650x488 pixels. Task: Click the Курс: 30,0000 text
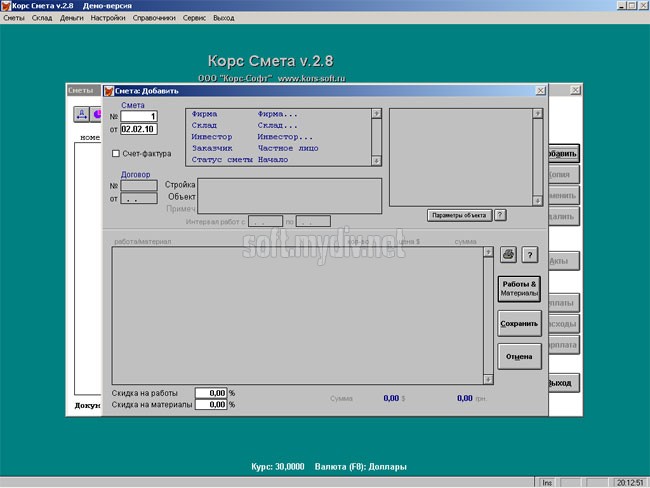[x=277, y=466]
